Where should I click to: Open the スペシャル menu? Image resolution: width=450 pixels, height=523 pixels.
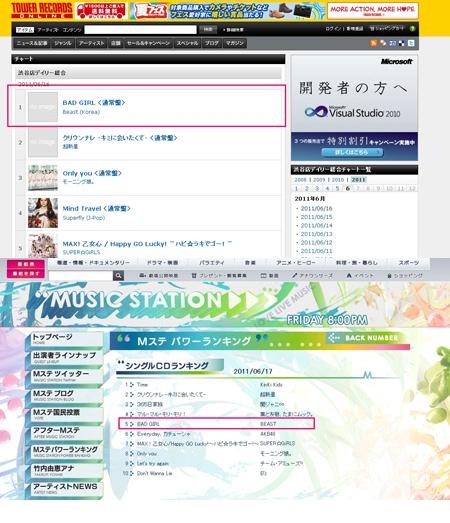(x=187, y=43)
